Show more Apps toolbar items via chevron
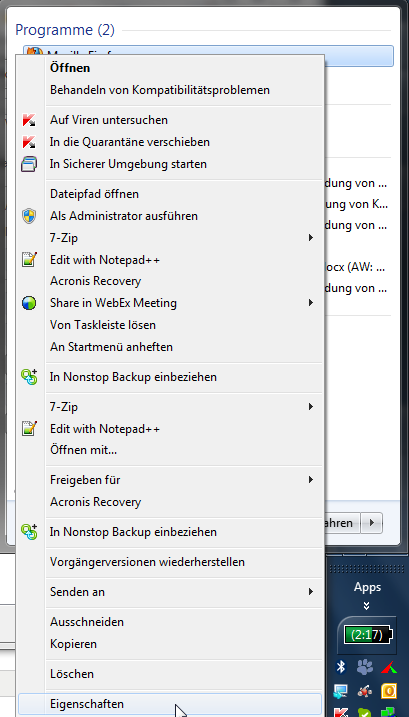 [x=366, y=605]
